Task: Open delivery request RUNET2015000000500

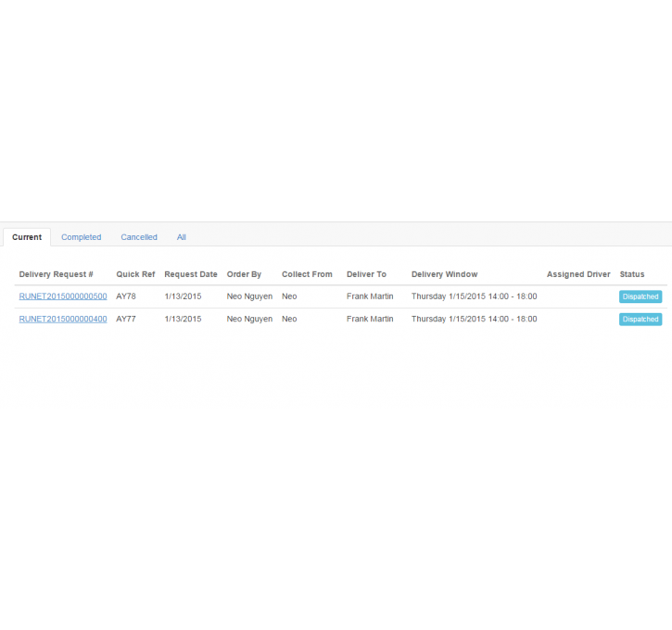Action: click(63, 296)
